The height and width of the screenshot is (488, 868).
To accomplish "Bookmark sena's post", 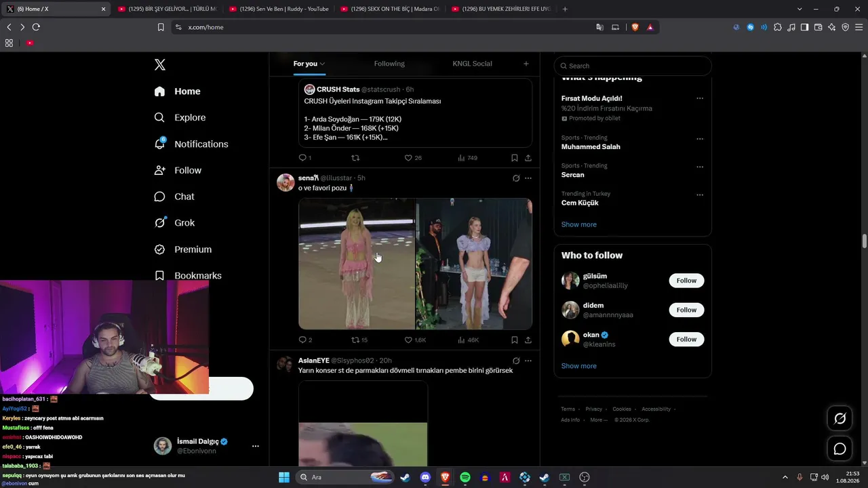I will click(515, 340).
